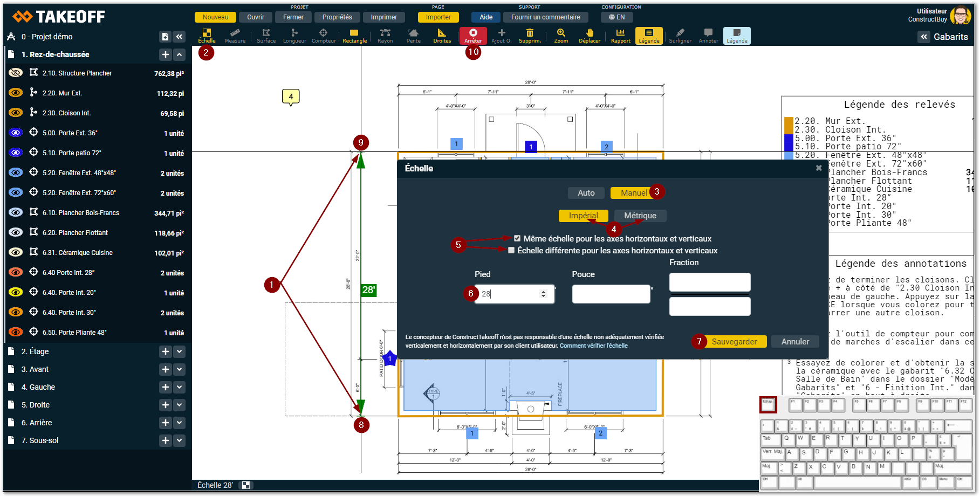This screenshot has width=980, height=497.
Task: Select the Droites straight-lines tool
Action: pyautogui.click(x=442, y=36)
